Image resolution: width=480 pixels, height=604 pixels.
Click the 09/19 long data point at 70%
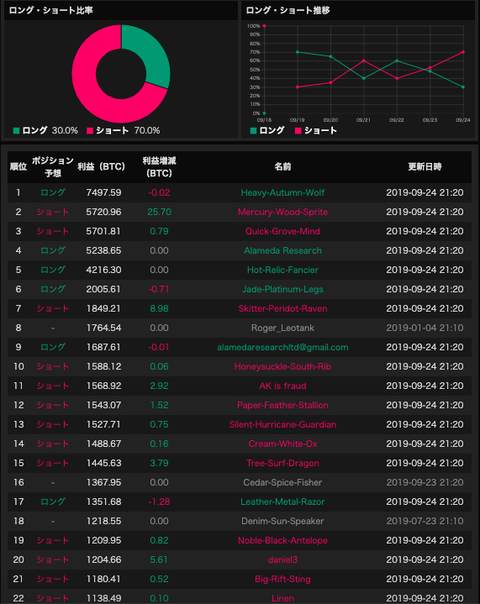coord(297,52)
